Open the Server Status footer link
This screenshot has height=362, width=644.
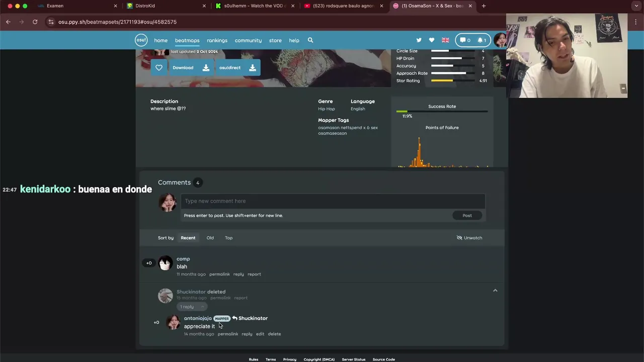354,359
